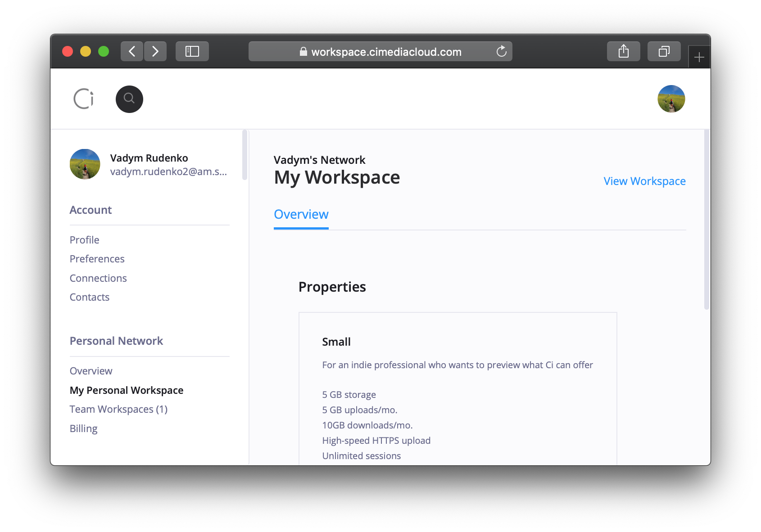Click the Ci logo icon
The width and height of the screenshot is (761, 532).
coord(84,99)
